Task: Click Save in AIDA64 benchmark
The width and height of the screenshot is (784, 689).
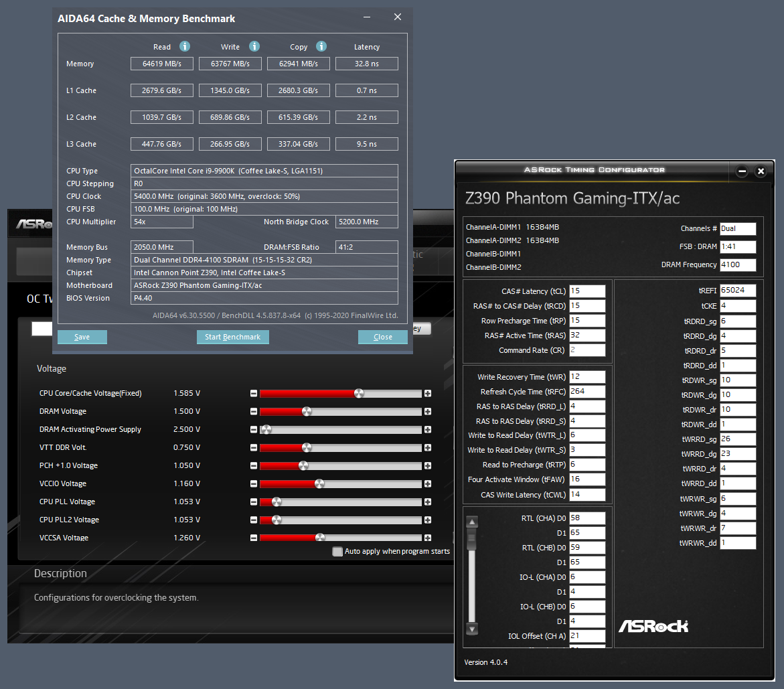Action: pos(82,337)
